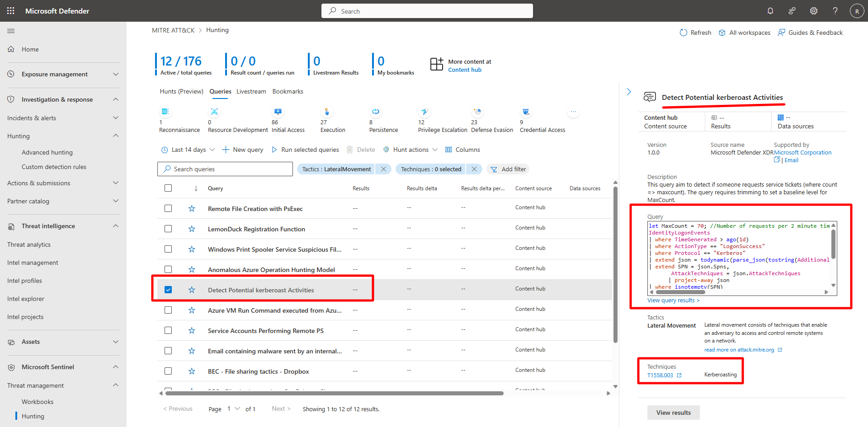
Task: Select the Initial Access tactic icon
Action: (278, 112)
